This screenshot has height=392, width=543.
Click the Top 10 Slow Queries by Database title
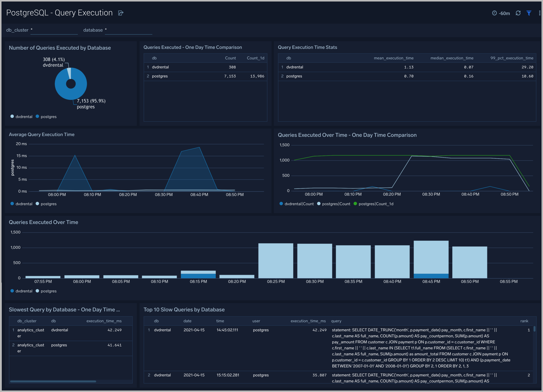(184, 310)
